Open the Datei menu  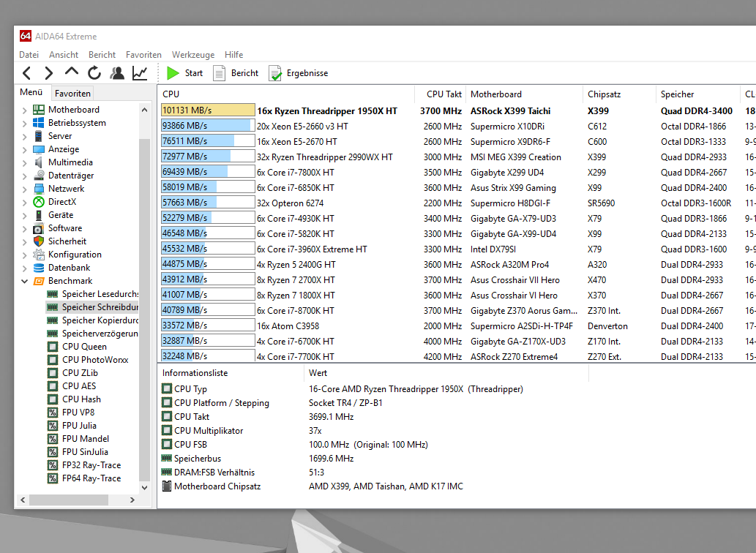[29, 54]
